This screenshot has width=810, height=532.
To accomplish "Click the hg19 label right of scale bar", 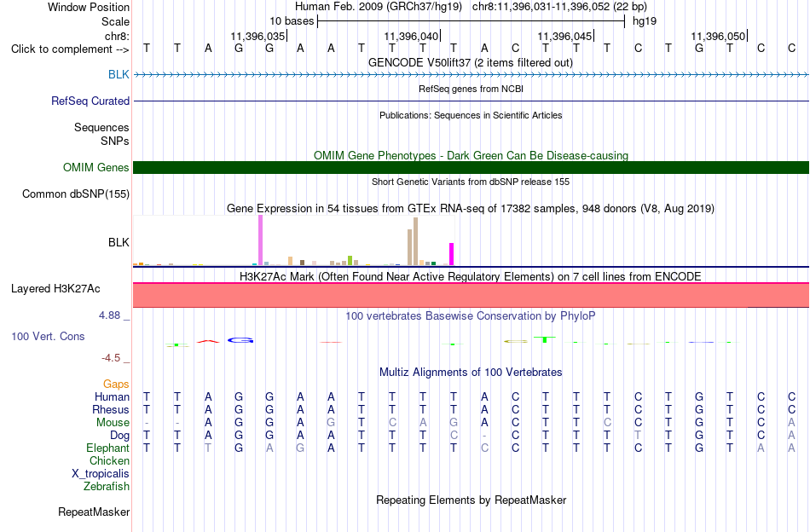I will 645,21.
